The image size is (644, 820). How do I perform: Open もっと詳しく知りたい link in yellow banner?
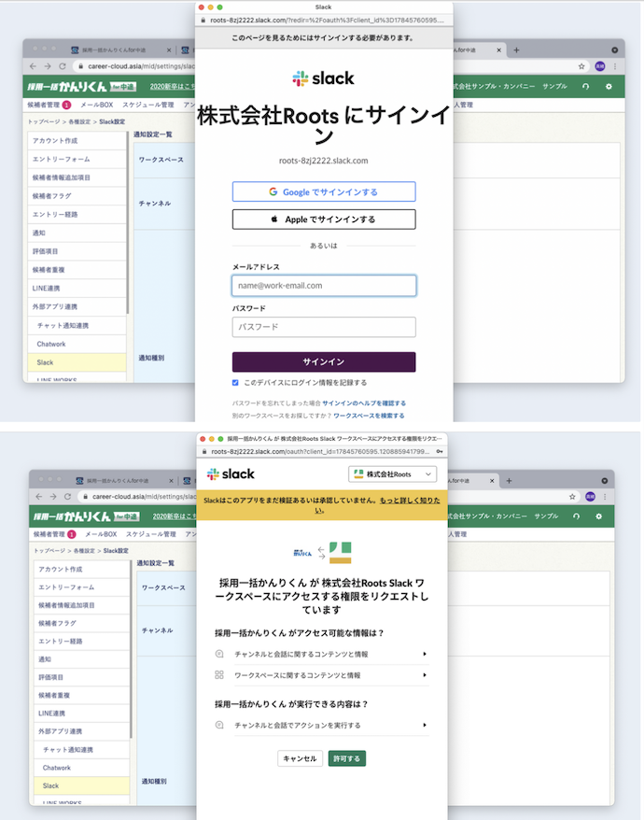410,501
